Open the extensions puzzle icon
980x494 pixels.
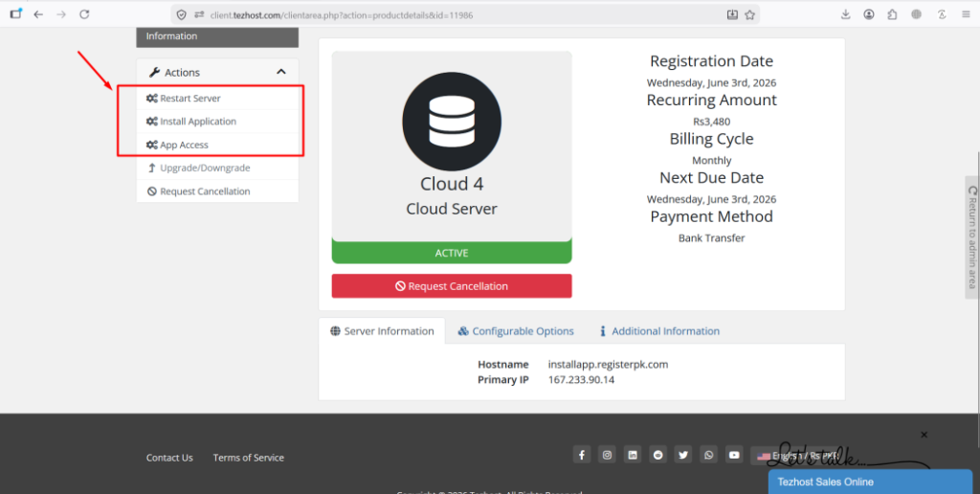coord(893,14)
